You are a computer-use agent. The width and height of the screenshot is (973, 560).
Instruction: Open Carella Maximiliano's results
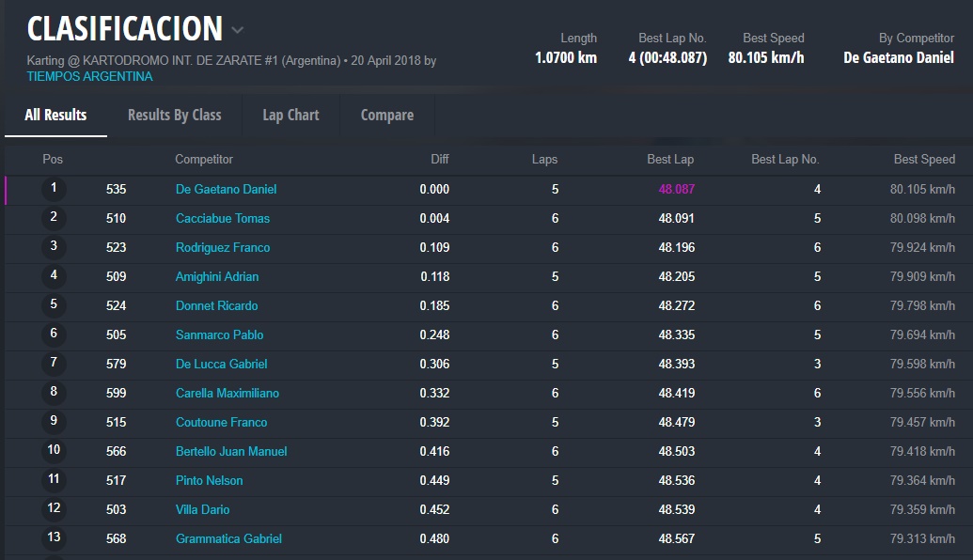coord(227,393)
